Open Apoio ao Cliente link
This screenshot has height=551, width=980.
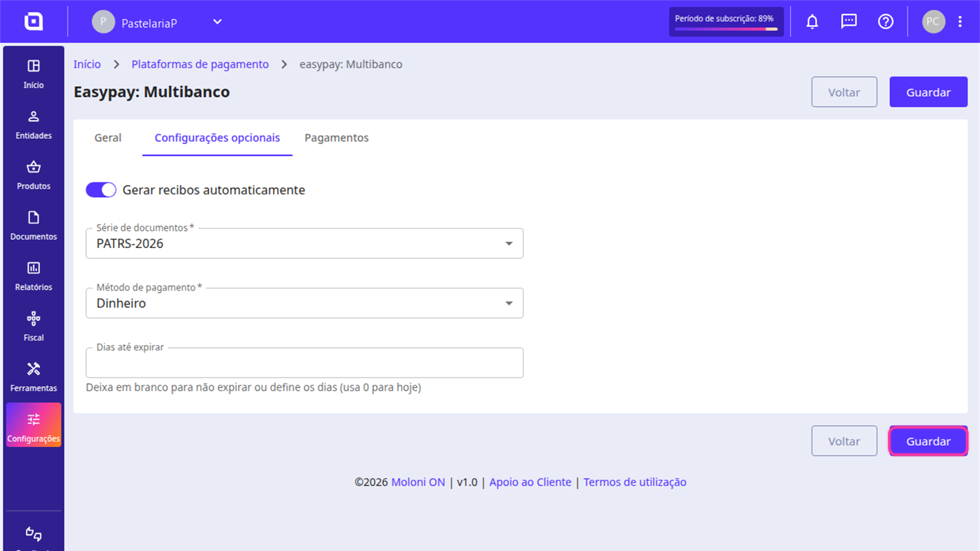pos(530,482)
